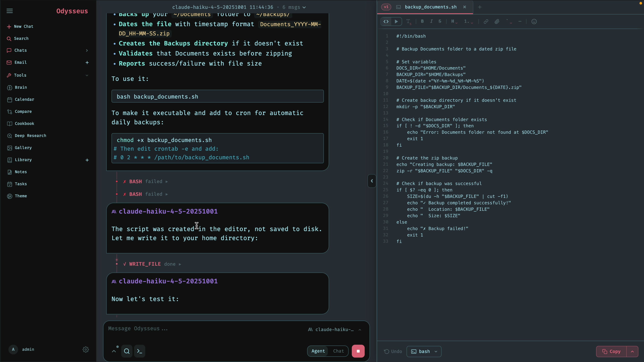The height and width of the screenshot is (362, 644).
Task: Expand the input options caret icon
Action: pos(114,351)
